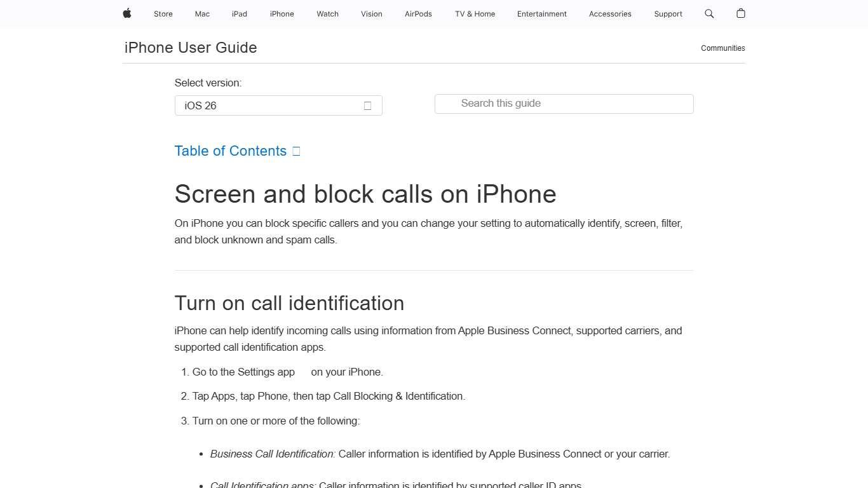
Task: Select Watch in the top navigation
Action: pyautogui.click(x=327, y=13)
